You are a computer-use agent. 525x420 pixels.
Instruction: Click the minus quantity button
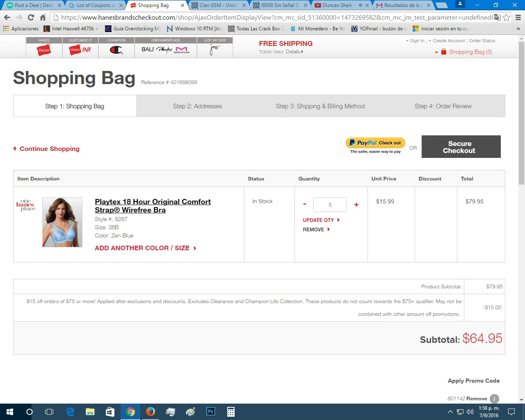tap(305, 204)
